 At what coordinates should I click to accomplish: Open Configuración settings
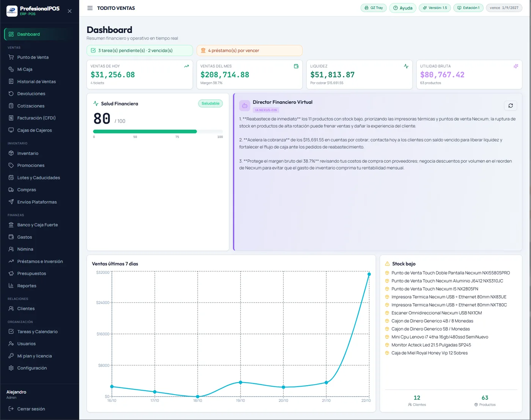pyautogui.click(x=39, y=368)
